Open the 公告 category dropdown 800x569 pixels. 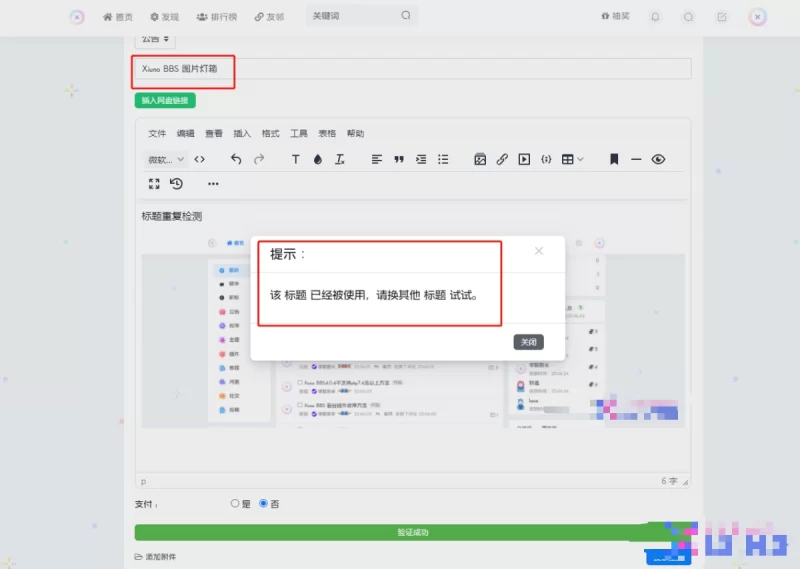pyautogui.click(x=155, y=39)
